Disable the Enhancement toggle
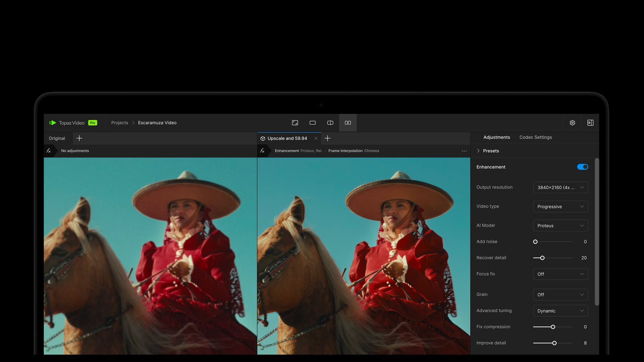 tap(582, 167)
